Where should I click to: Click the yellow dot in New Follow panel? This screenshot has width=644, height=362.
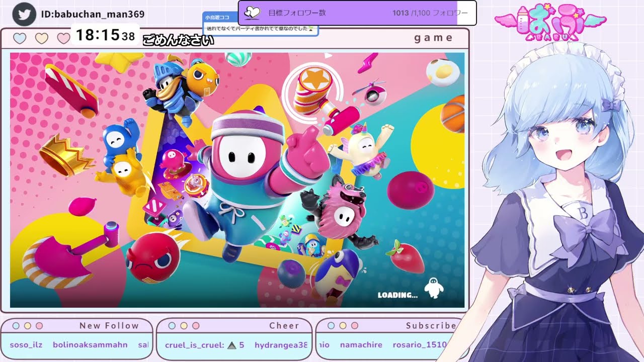[28, 326]
